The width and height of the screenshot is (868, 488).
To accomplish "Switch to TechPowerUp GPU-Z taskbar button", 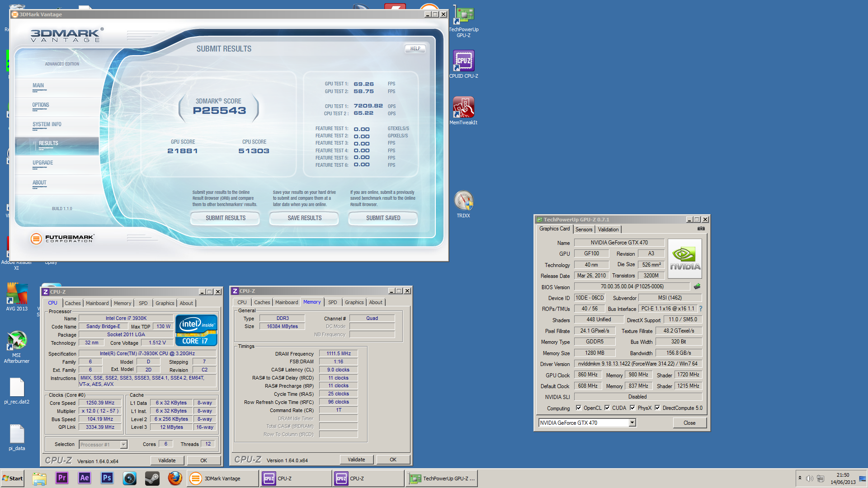I will tap(442, 479).
